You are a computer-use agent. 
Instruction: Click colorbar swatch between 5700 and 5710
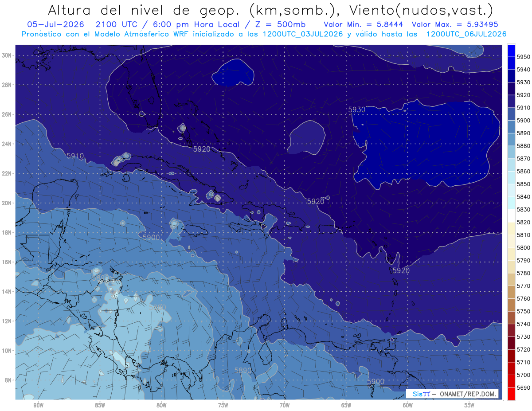[511, 368]
